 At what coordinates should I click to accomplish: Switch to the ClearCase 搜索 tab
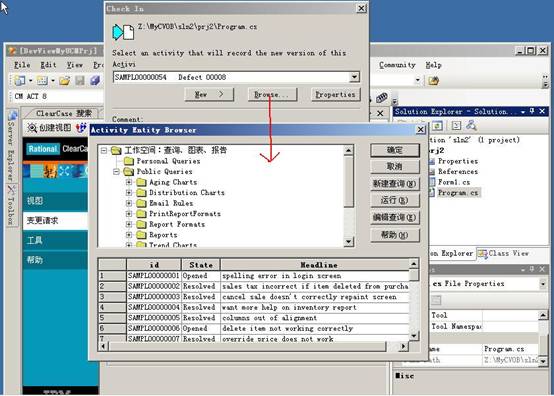click(64, 113)
